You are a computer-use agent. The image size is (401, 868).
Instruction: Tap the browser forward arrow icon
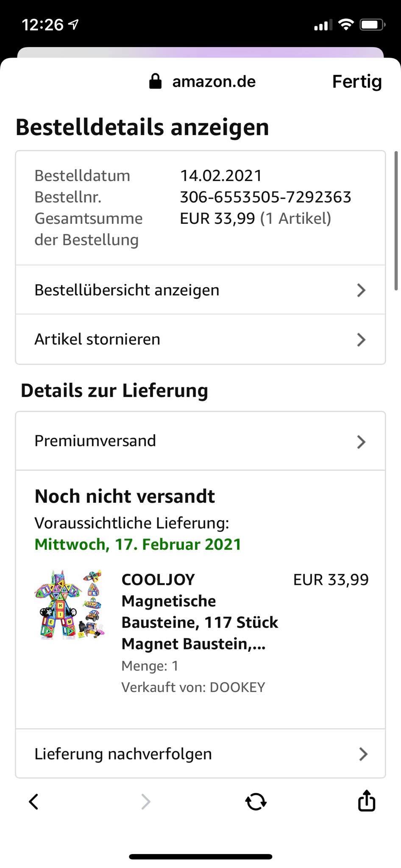pos(145,801)
